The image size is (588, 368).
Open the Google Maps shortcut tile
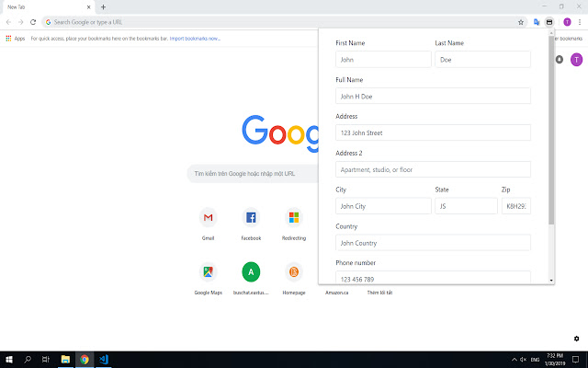click(x=209, y=279)
